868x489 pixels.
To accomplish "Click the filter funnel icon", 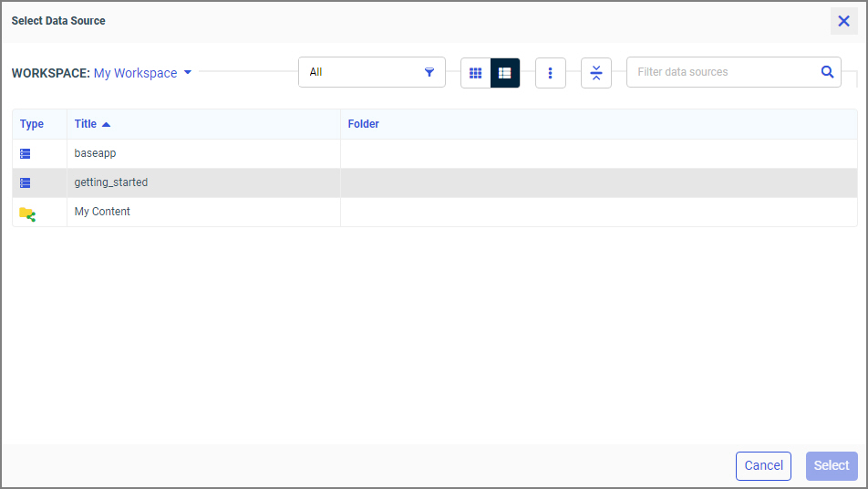I will click(429, 72).
